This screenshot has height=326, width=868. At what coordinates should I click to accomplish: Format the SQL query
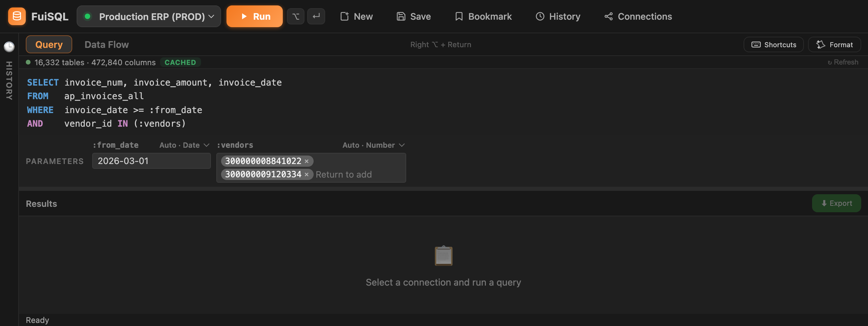pyautogui.click(x=834, y=44)
